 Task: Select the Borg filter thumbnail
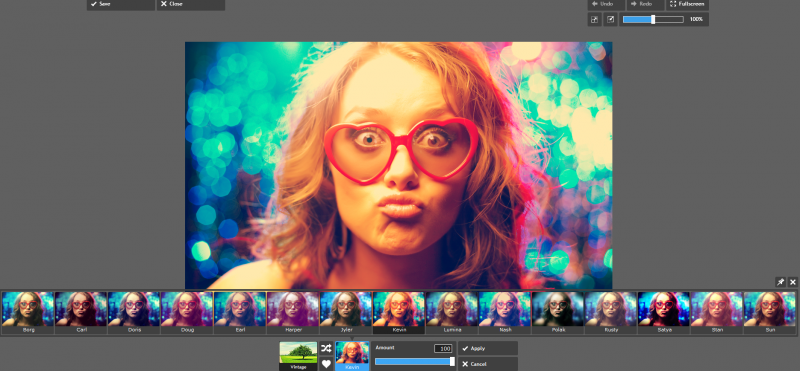28,313
